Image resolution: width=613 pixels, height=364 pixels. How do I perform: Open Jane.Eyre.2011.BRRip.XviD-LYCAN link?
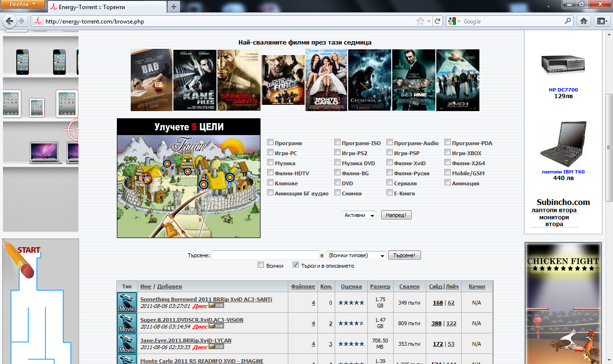pyautogui.click(x=186, y=341)
